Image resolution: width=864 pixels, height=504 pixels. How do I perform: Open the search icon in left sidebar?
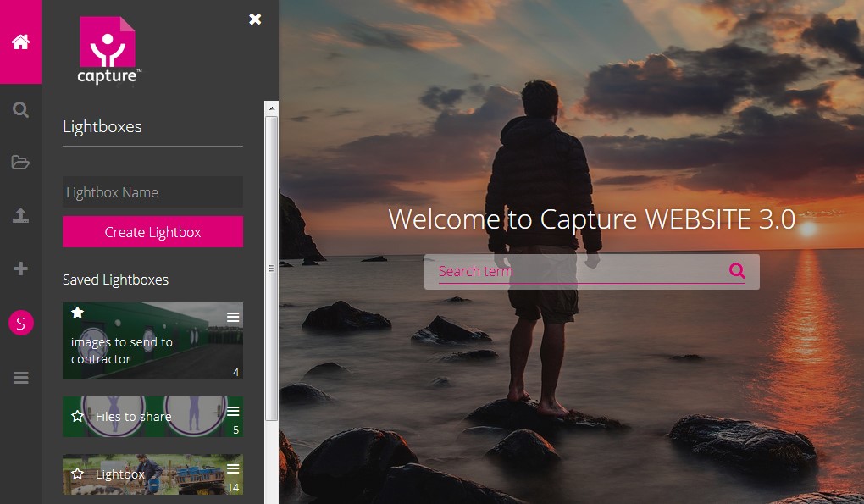20,110
